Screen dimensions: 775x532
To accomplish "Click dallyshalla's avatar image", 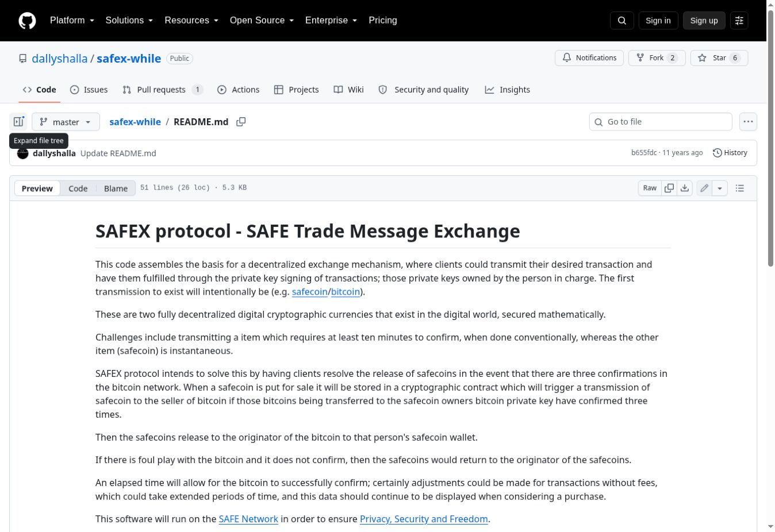I will tap(23, 153).
